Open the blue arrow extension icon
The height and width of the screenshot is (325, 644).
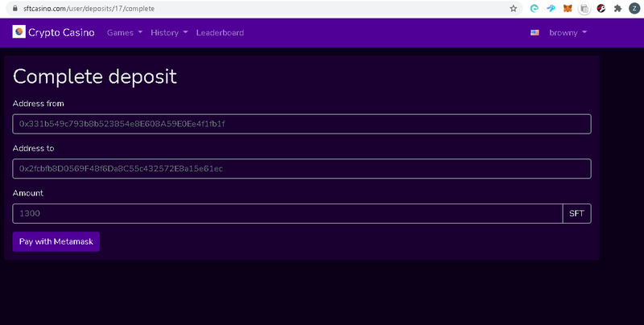pos(551,8)
